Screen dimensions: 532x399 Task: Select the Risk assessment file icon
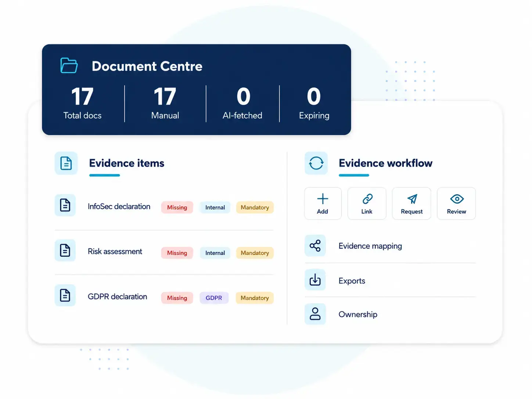pyautogui.click(x=65, y=250)
